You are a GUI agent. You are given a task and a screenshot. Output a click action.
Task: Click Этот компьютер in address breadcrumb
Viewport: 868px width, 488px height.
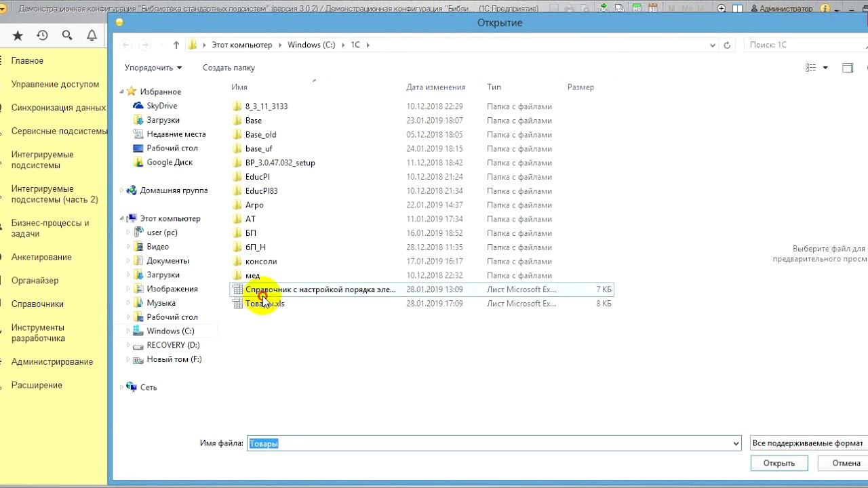(241, 45)
